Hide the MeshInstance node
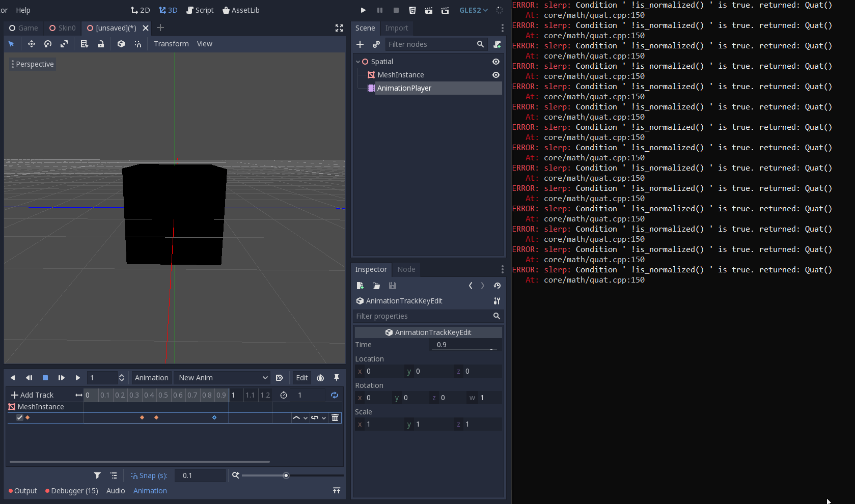The width and height of the screenshot is (855, 504). (495, 74)
